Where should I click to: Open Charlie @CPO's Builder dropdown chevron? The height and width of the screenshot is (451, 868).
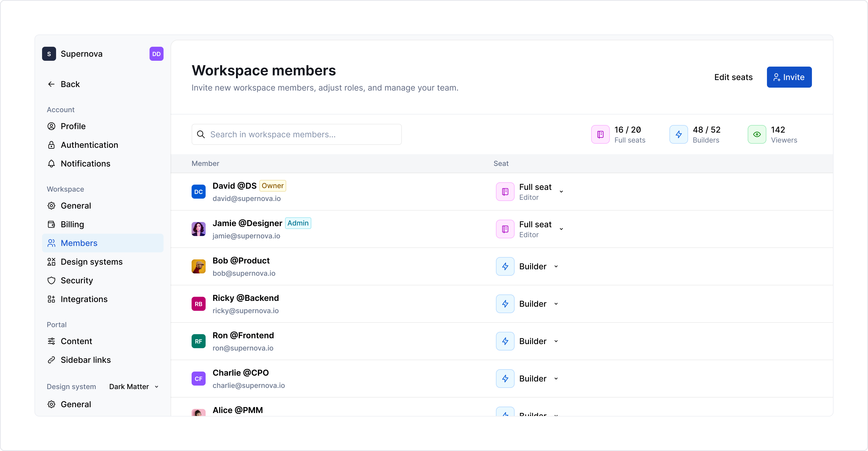click(x=556, y=379)
